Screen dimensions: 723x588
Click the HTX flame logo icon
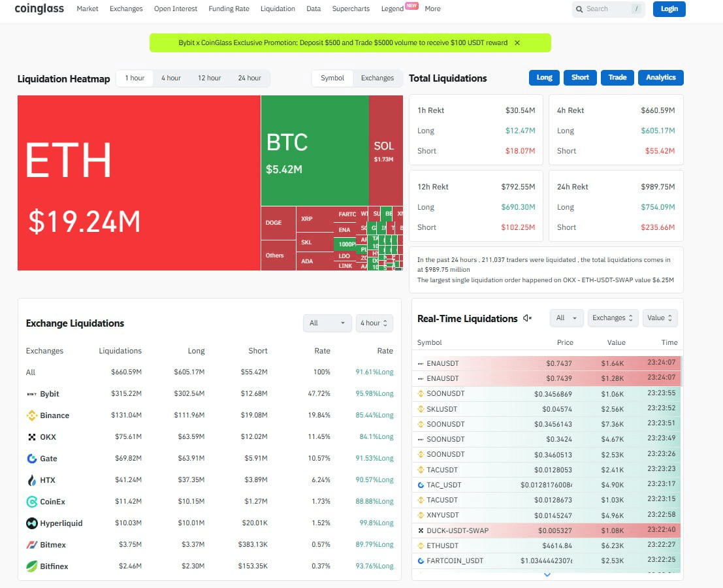[32, 480]
